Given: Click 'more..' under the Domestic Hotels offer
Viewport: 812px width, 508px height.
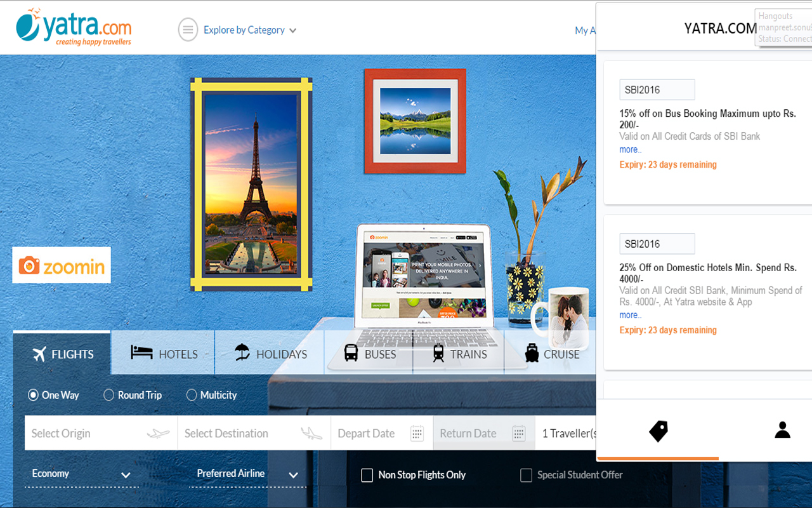Looking at the screenshot, I should [x=631, y=315].
